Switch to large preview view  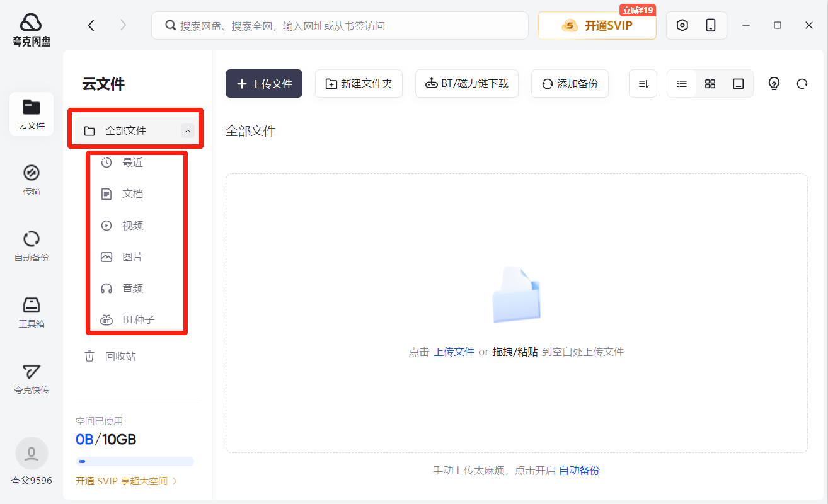739,84
